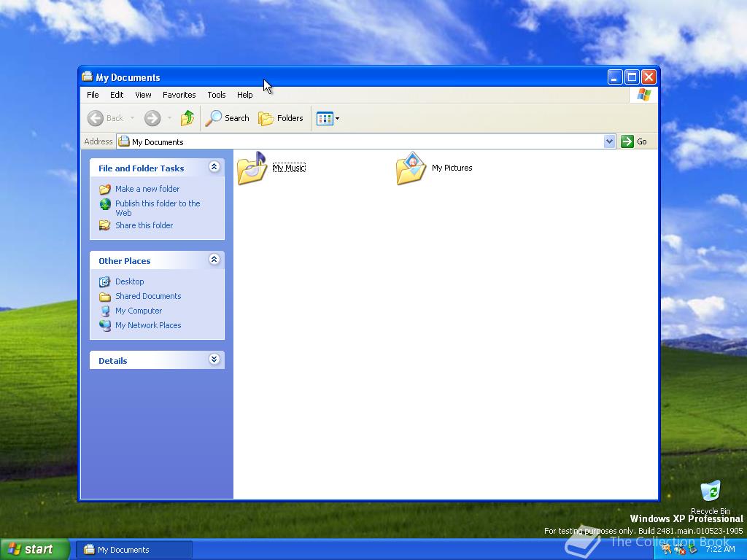Select the My Pictures folder icon
This screenshot has width=747, height=560.
click(x=411, y=168)
